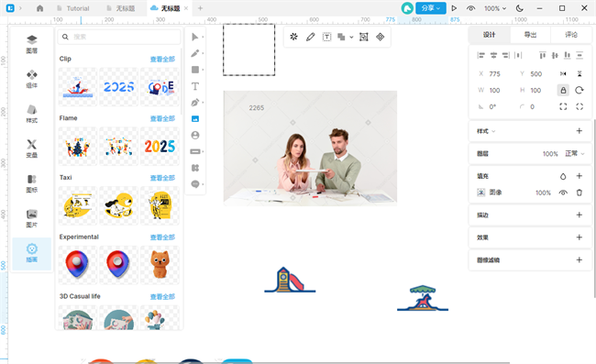
Task: Select the Text tool
Action: click(195, 86)
